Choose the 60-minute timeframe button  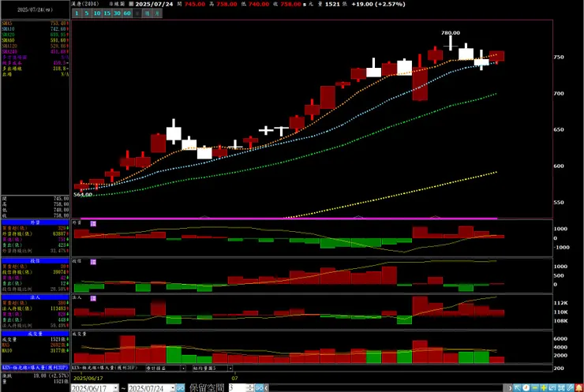pos(127,13)
